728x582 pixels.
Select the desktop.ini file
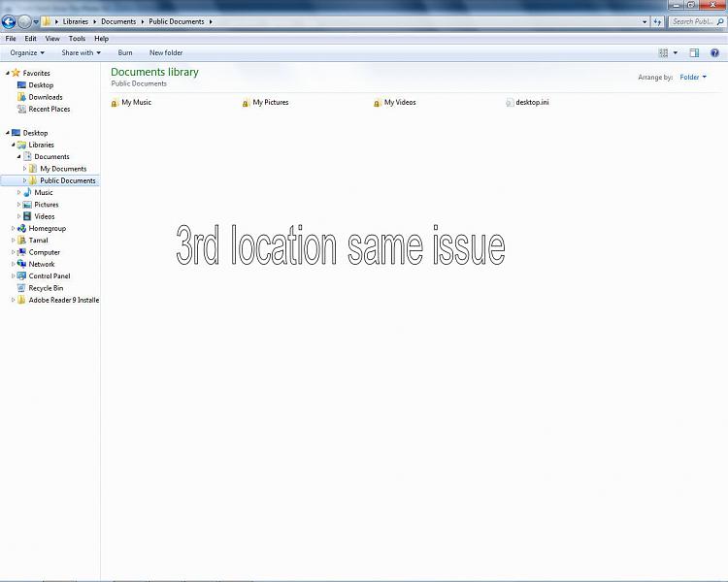pyautogui.click(x=527, y=103)
